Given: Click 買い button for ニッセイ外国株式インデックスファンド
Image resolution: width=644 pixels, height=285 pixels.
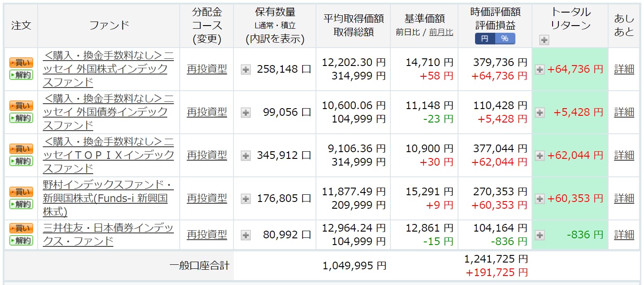Looking at the screenshot, I should tap(21, 63).
